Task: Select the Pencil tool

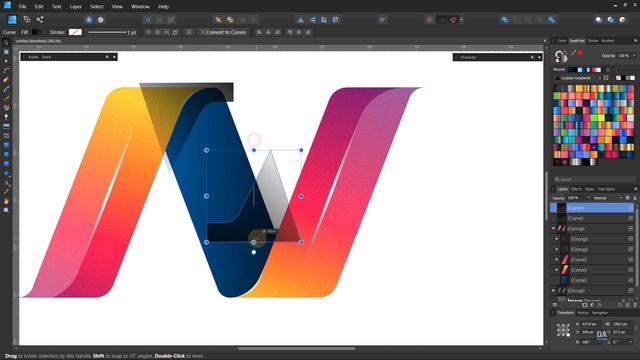Action: point(6,89)
